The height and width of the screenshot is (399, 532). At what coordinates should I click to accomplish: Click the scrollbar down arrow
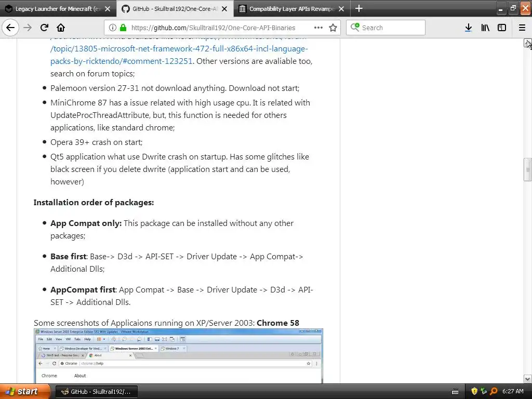coord(527,379)
